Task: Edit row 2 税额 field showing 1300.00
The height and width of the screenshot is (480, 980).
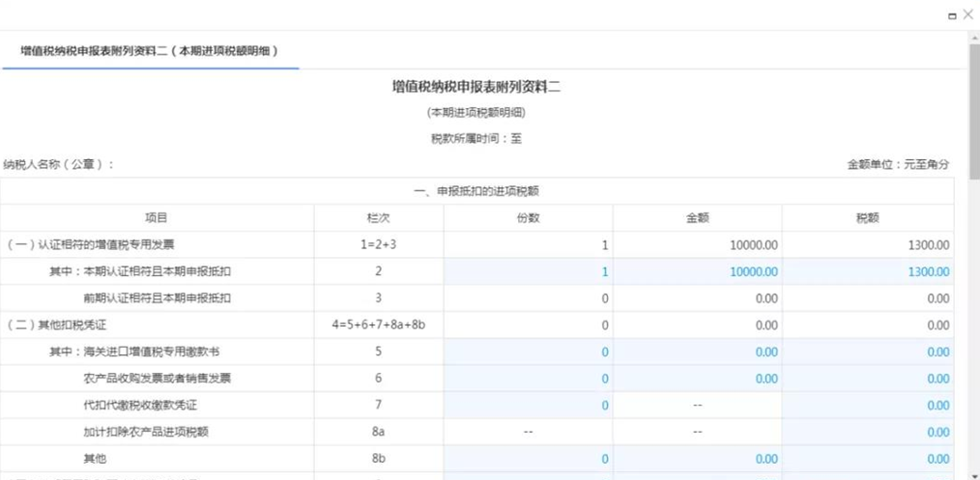Action: pyautogui.click(x=868, y=272)
